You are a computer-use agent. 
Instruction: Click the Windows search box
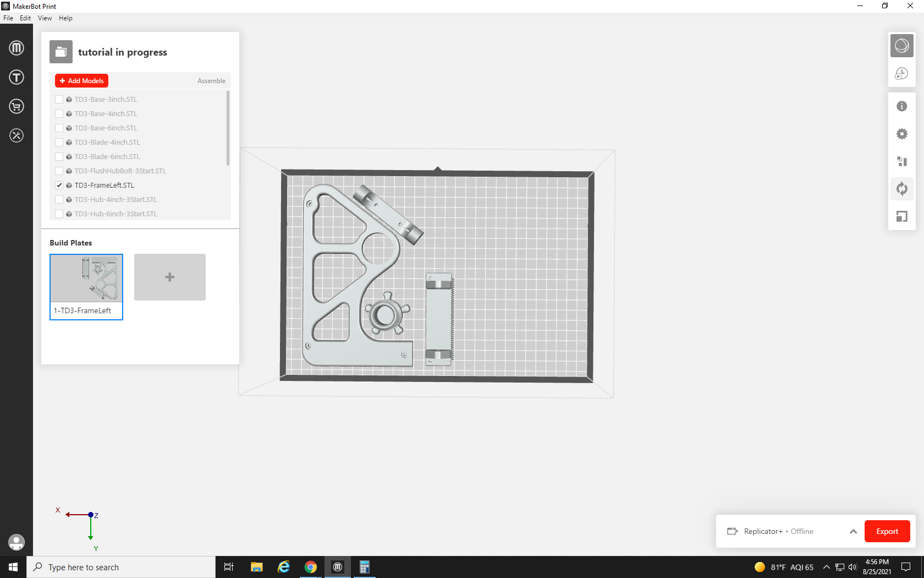click(121, 567)
